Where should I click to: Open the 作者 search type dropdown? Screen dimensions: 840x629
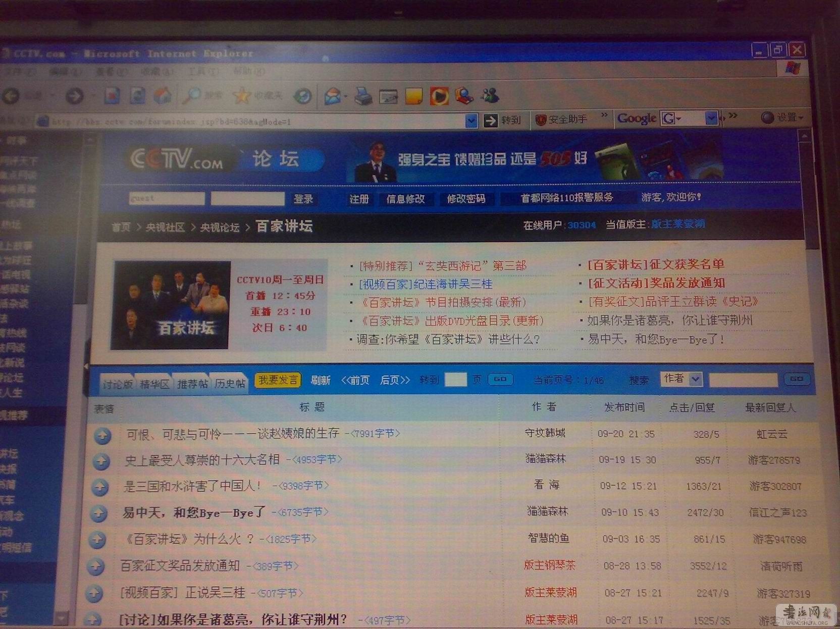681,379
